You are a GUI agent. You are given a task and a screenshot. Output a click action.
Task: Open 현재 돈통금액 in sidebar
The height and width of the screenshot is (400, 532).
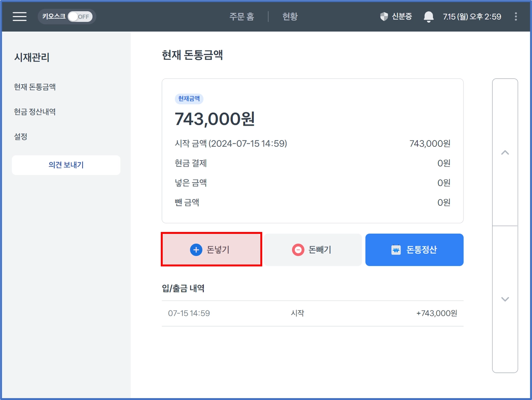[x=35, y=87]
